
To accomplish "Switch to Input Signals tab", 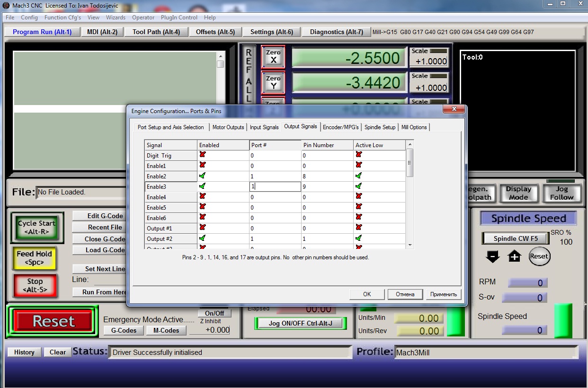I will (x=264, y=127).
